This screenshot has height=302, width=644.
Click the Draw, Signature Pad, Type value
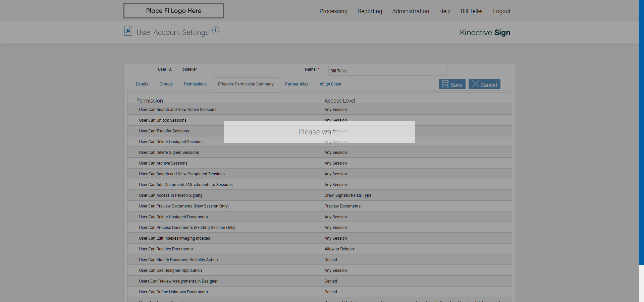(348, 195)
